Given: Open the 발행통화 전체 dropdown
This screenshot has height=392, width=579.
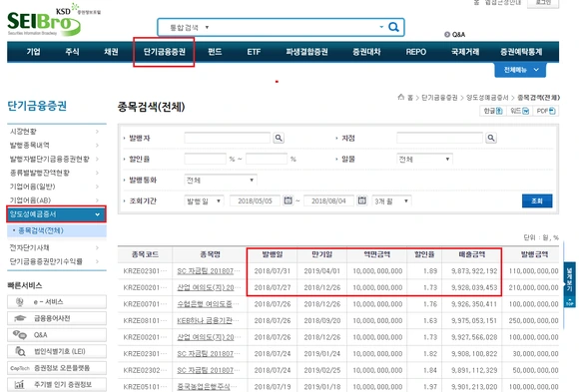Looking at the screenshot, I should pyautogui.click(x=221, y=180).
